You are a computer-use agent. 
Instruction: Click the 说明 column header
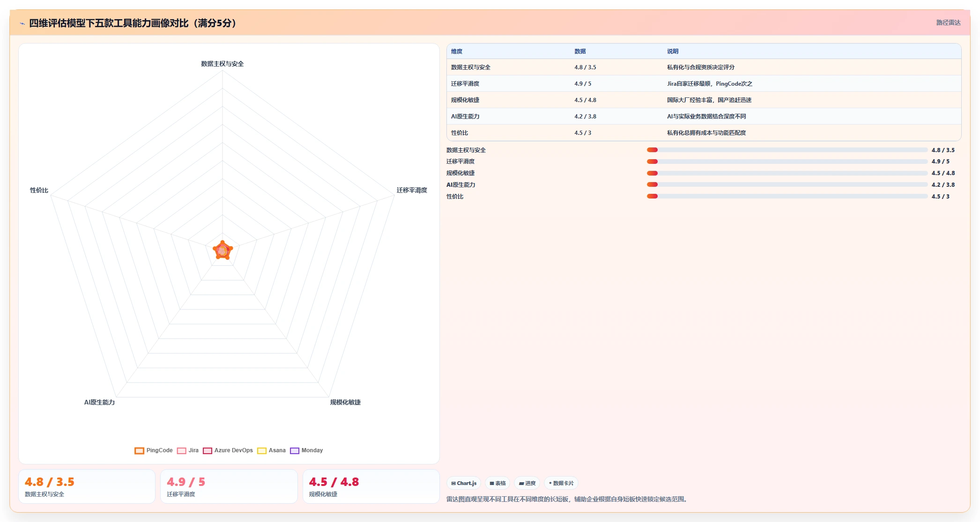pos(673,51)
